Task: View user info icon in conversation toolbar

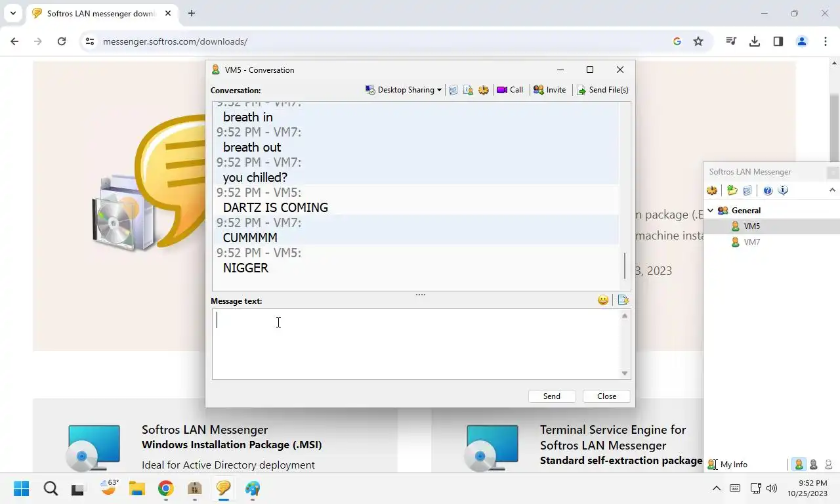Action: 468,90
